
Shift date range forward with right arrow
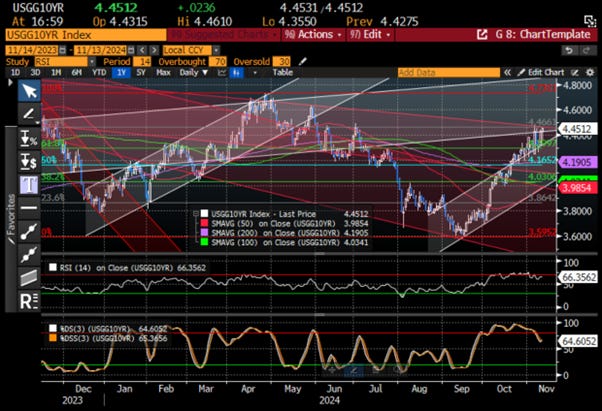point(154,50)
